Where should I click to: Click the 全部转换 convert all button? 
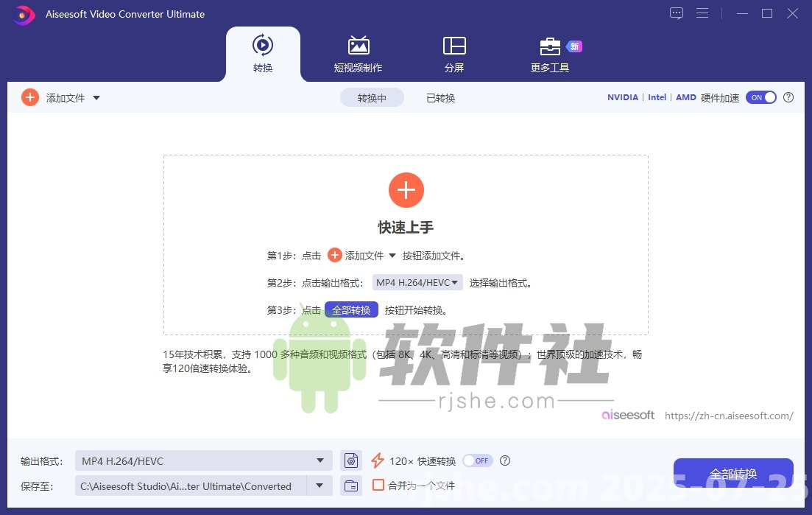coord(732,473)
